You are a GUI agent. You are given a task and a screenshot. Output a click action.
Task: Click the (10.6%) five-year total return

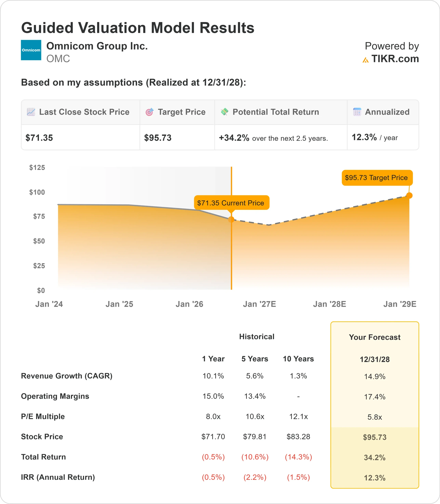255,457
